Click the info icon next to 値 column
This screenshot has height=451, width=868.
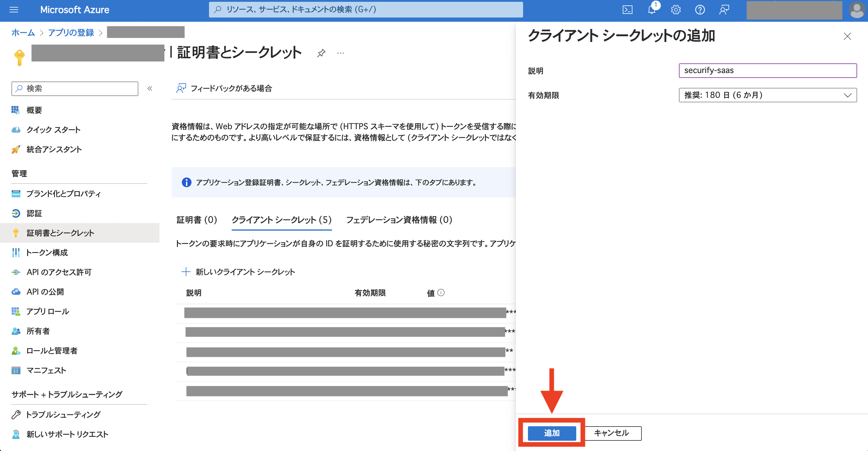click(441, 293)
